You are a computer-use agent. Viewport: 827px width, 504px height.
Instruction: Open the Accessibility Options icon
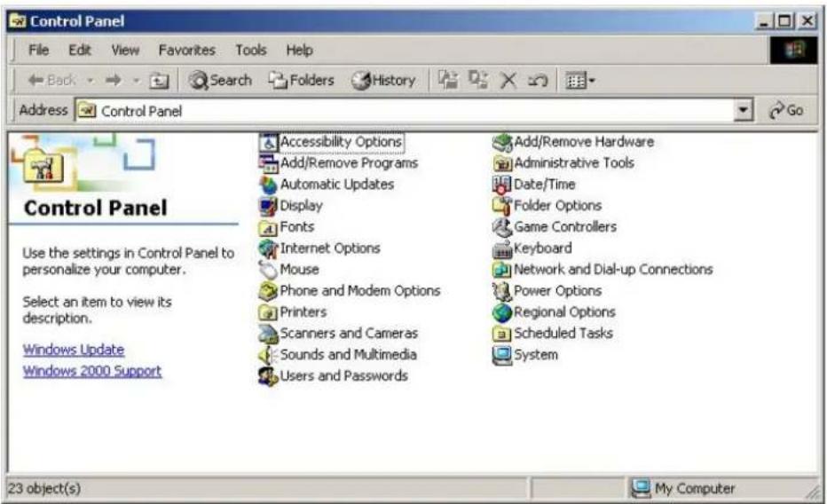pos(269,142)
